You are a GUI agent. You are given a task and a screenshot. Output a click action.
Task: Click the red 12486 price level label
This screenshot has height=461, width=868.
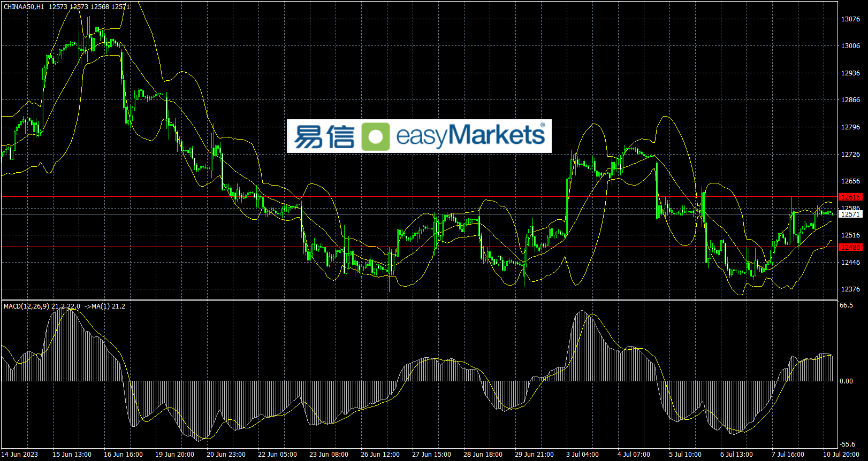point(850,248)
